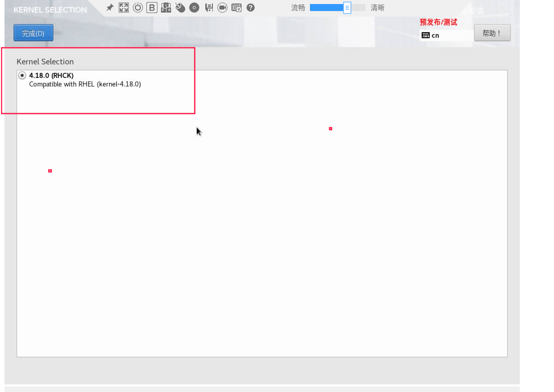
Task: Click the question mark help icon
Action: click(251, 8)
